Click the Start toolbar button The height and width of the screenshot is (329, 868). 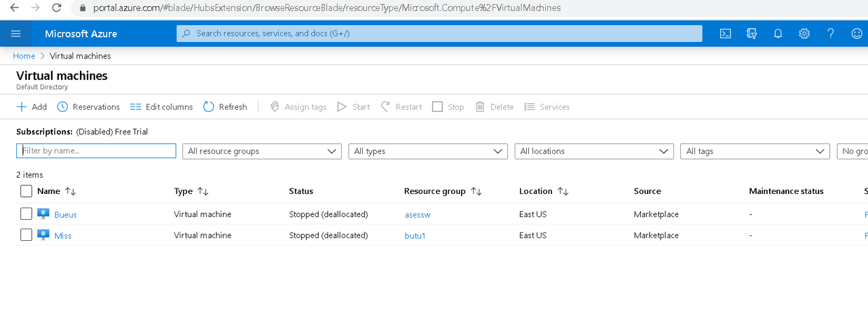pyautogui.click(x=353, y=107)
